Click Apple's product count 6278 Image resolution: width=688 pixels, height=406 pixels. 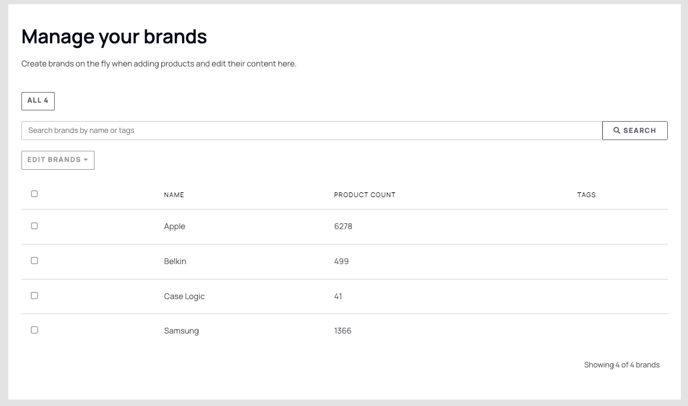click(343, 226)
